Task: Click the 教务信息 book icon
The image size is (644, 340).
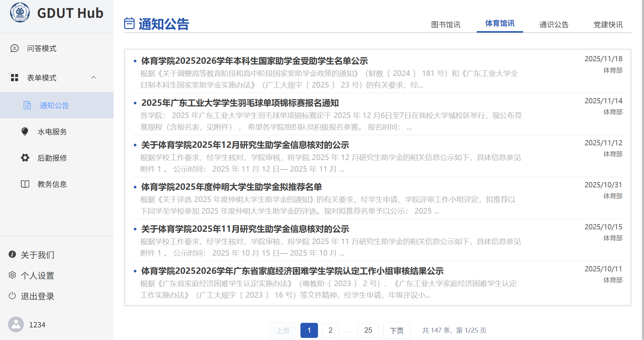Action: (x=25, y=184)
